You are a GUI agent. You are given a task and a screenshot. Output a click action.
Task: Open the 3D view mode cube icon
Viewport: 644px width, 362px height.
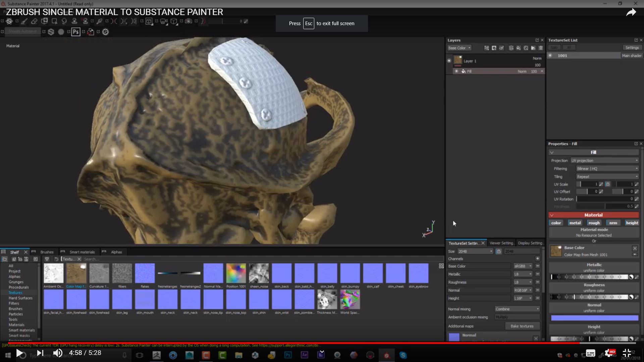149,21
